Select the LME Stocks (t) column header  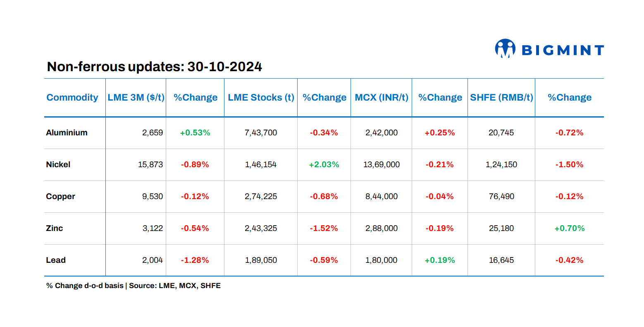pos(261,98)
